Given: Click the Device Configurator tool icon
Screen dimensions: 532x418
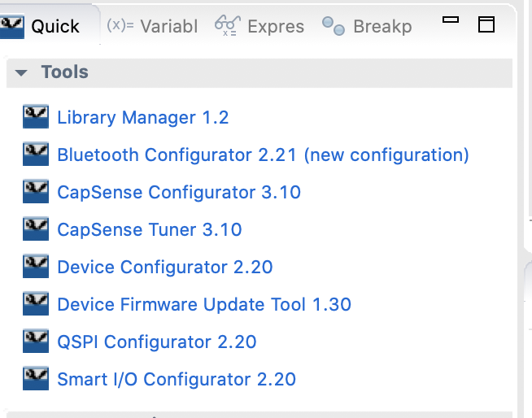Looking at the screenshot, I should click(37, 267).
